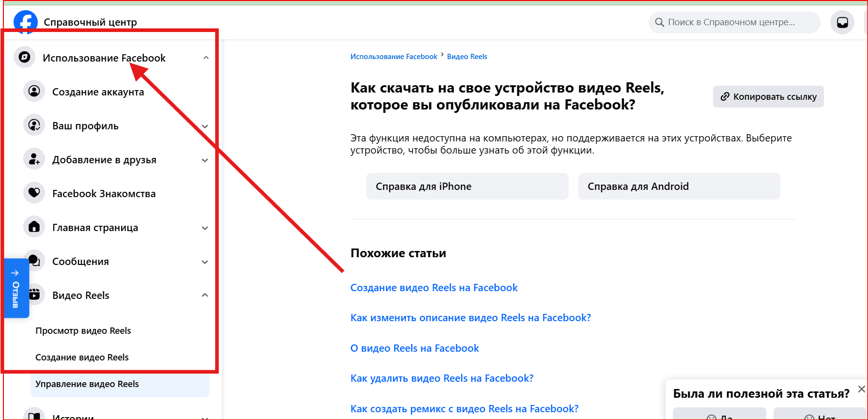The image size is (868, 420).
Task: Click the Главная страница home icon
Action: 34,227
